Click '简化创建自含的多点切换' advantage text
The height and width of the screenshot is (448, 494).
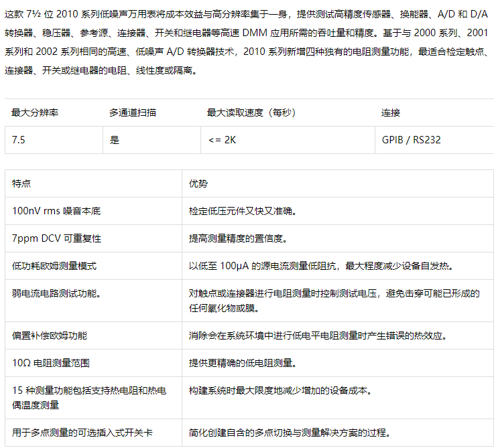pos(290,433)
